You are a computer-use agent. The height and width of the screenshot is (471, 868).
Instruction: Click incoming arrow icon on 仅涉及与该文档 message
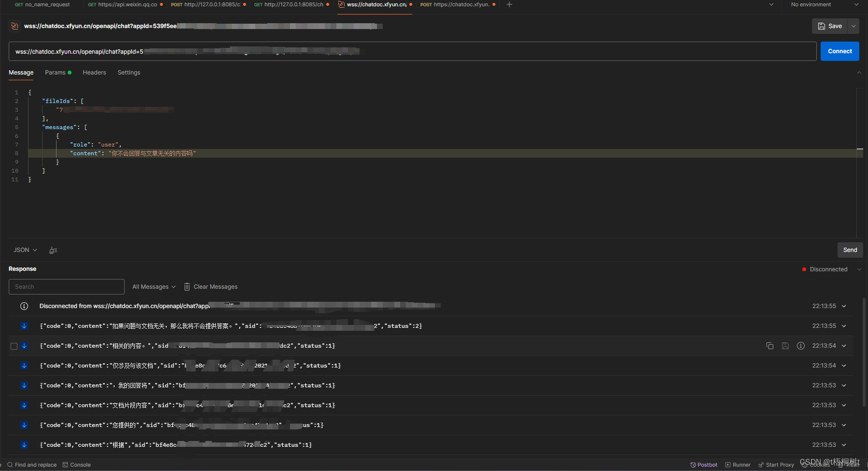[x=24, y=366]
